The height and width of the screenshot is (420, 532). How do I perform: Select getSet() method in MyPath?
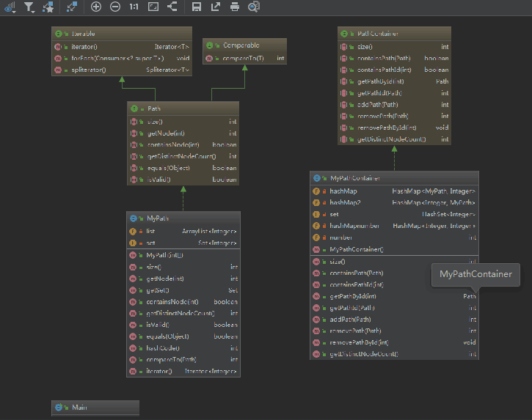[x=183, y=290]
